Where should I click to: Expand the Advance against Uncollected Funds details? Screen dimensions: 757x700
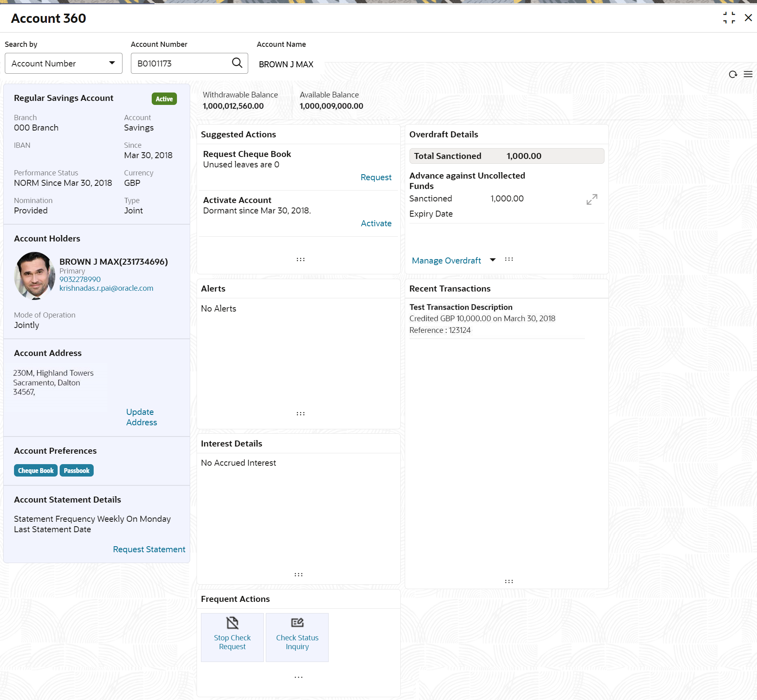[x=592, y=199]
